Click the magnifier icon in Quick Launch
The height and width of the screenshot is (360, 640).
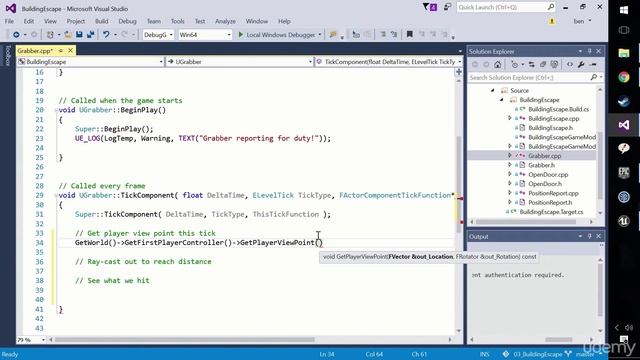(x=551, y=7)
